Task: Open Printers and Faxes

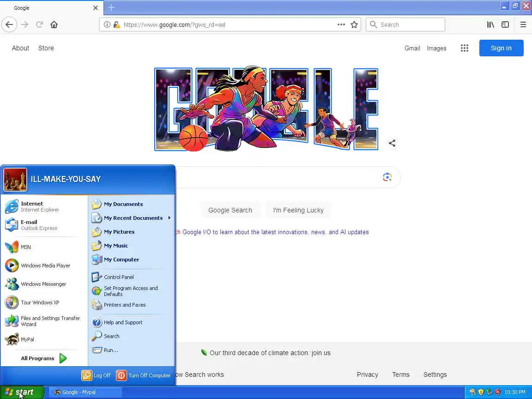Action: [x=131, y=305]
